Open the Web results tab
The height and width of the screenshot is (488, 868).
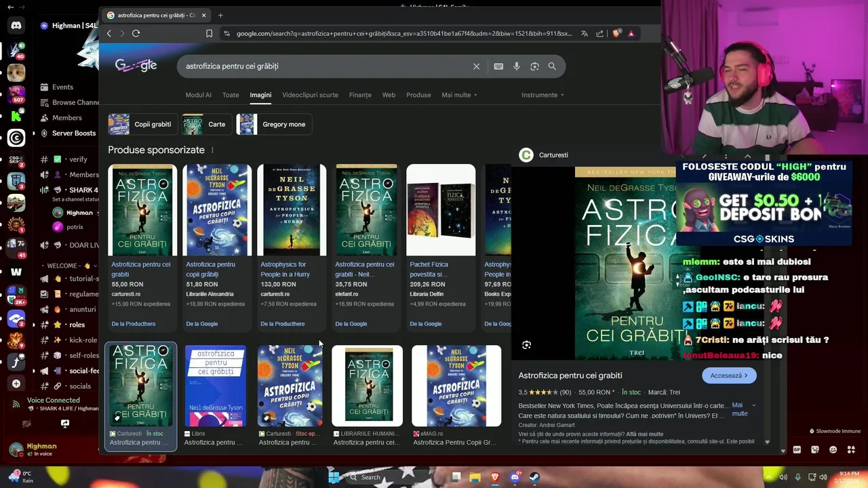click(x=389, y=95)
